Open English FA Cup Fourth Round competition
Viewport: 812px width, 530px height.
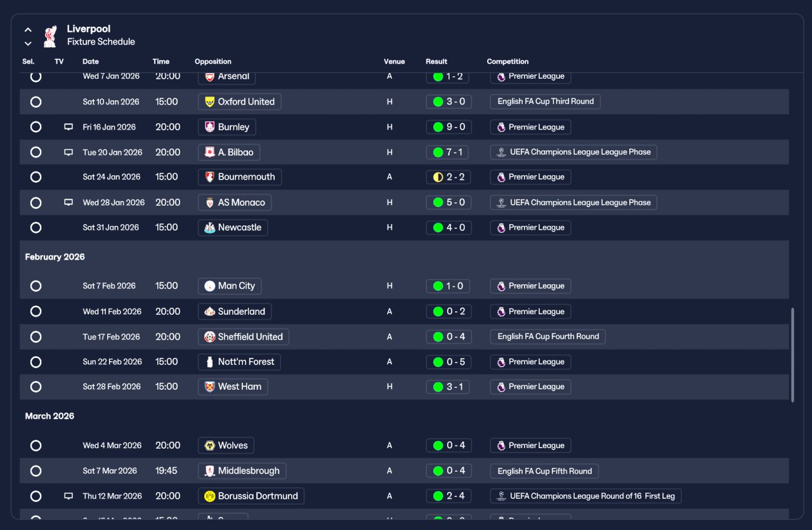pos(548,336)
